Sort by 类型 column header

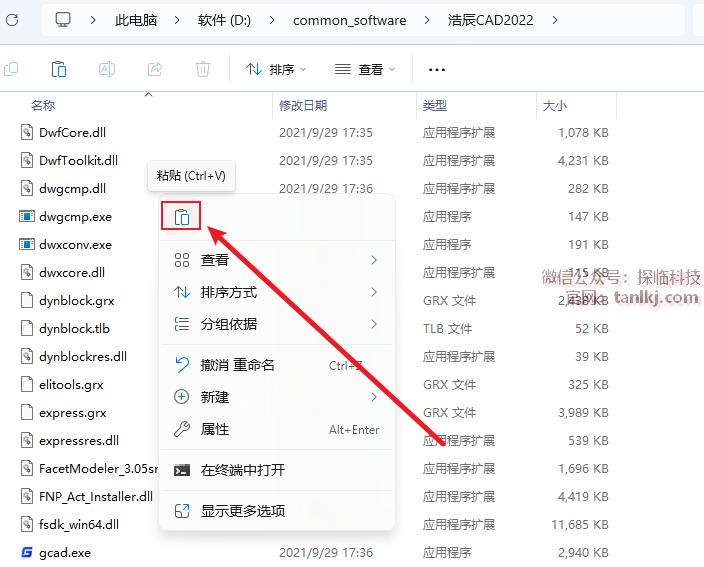coord(435,105)
